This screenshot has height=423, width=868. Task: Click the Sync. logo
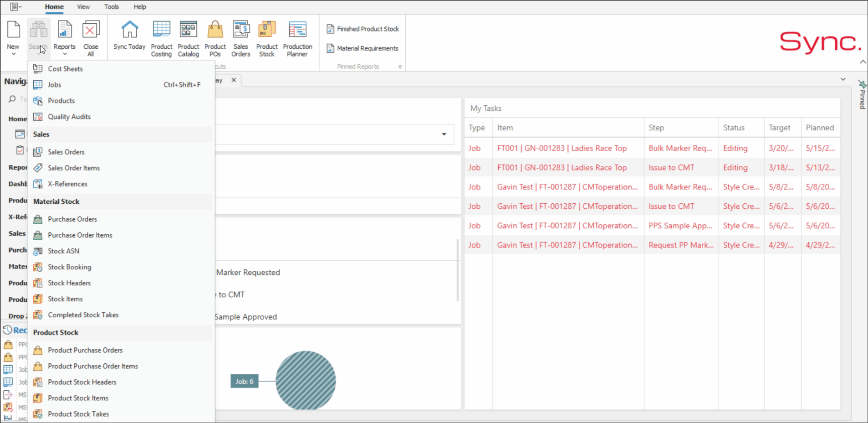821,42
